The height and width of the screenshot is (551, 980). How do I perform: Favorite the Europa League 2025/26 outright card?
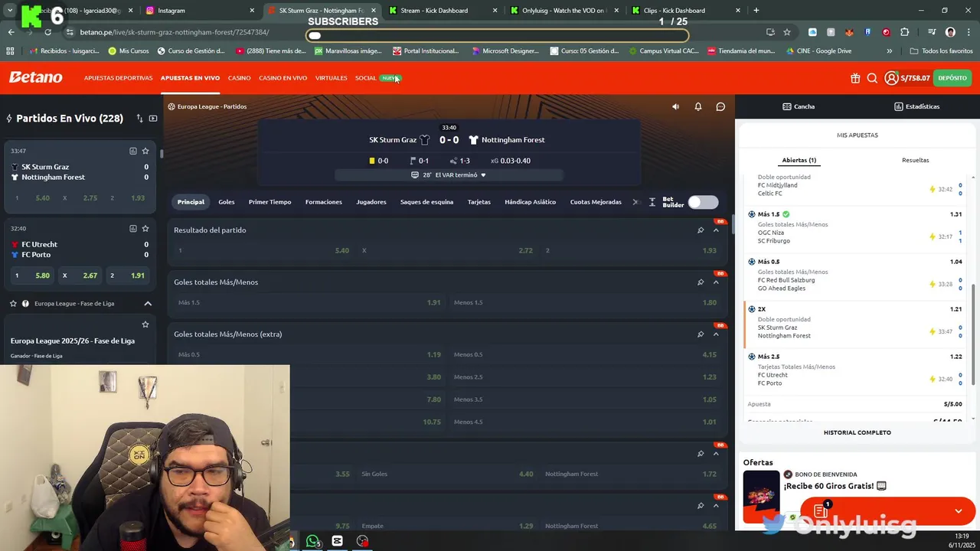[145, 324]
